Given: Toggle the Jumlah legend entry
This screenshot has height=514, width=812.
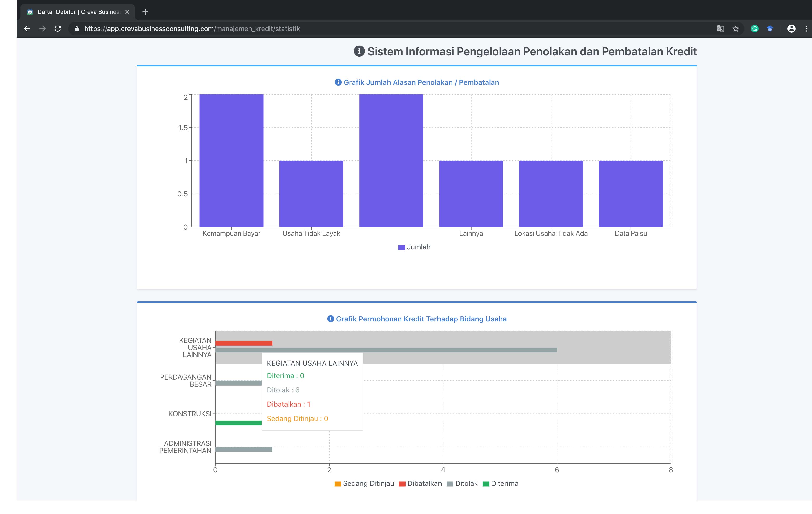Looking at the screenshot, I should tap(414, 247).
